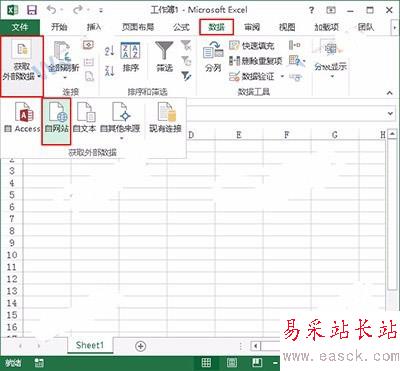Click Consolidate icon in 数据工具 group
Image resolution: width=400 pixels, height=371 pixels.
pyautogui.click(x=295, y=45)
